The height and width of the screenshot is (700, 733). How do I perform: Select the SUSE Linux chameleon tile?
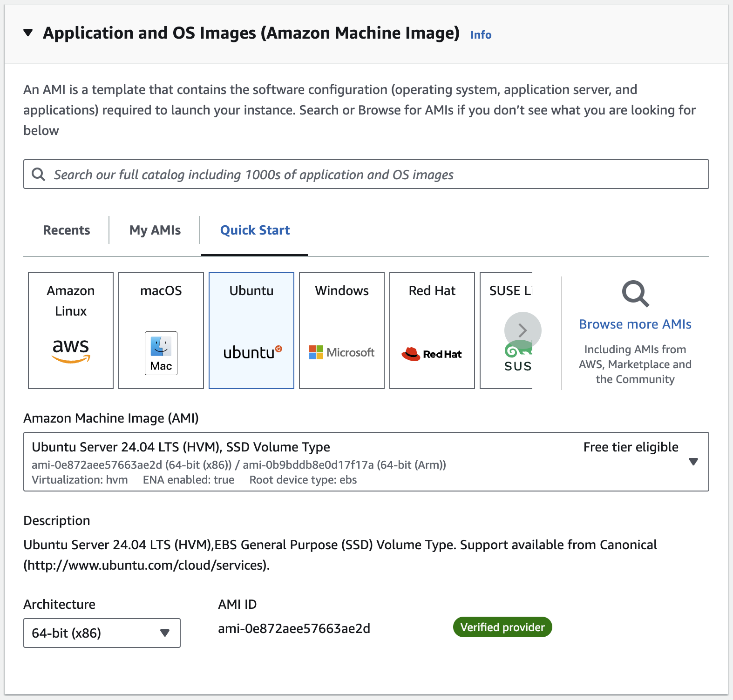pyautogui.click(x=506, y=330)
